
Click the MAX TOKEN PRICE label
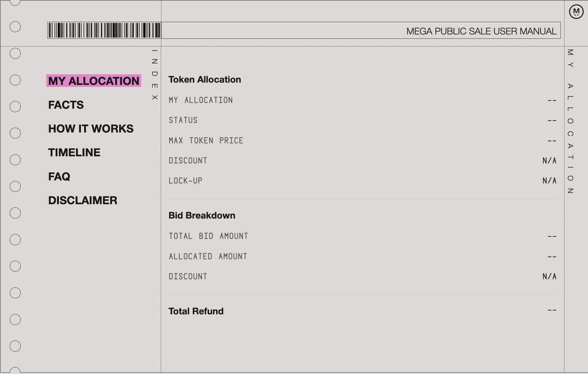point(206,140)
